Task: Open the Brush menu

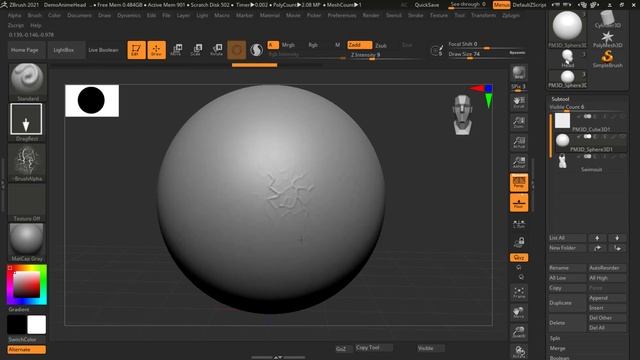Action: [35, 15]
